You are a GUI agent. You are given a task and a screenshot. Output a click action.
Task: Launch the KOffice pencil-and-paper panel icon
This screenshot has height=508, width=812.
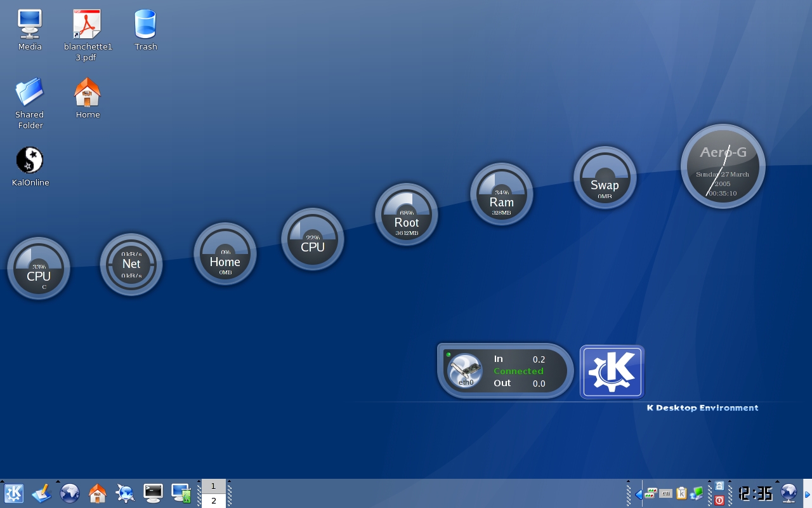41,493
